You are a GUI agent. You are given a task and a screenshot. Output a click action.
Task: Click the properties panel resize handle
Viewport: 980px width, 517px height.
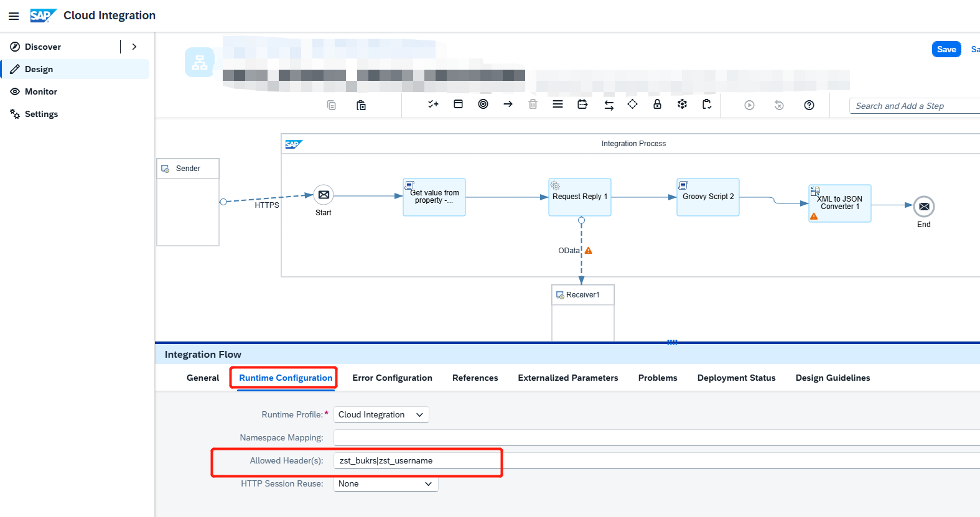click(x=672, y=342)
